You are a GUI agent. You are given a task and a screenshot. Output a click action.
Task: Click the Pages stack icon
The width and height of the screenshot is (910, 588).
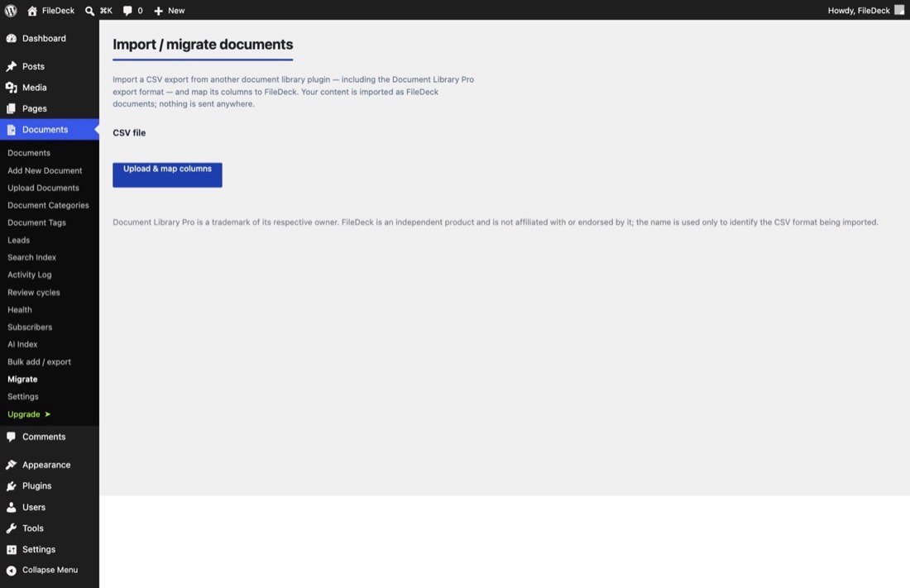tap(11, 108)
